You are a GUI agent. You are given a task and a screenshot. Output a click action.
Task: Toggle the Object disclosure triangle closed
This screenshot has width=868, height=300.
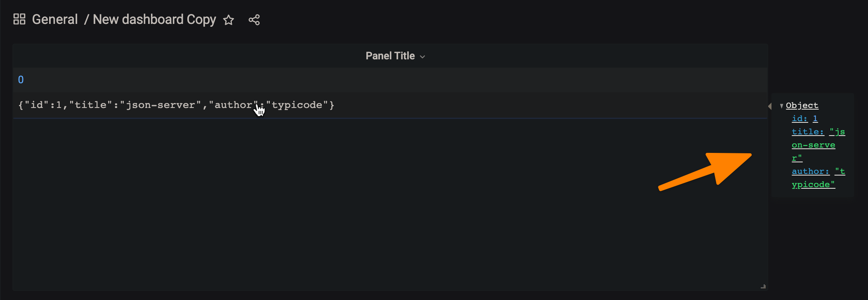pyautogui.click(x=782, y=105)
